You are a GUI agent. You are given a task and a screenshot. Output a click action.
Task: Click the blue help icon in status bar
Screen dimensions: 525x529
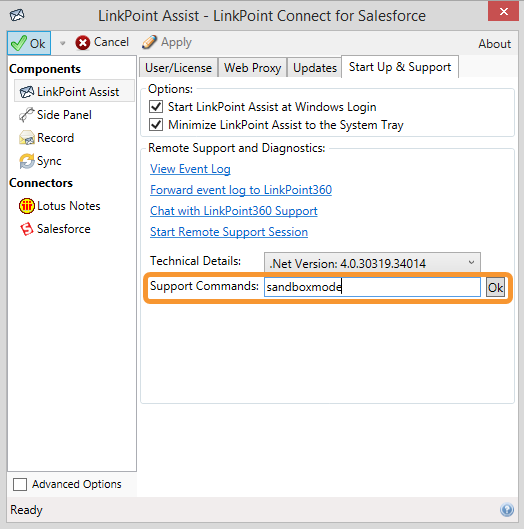coord(507,510)
